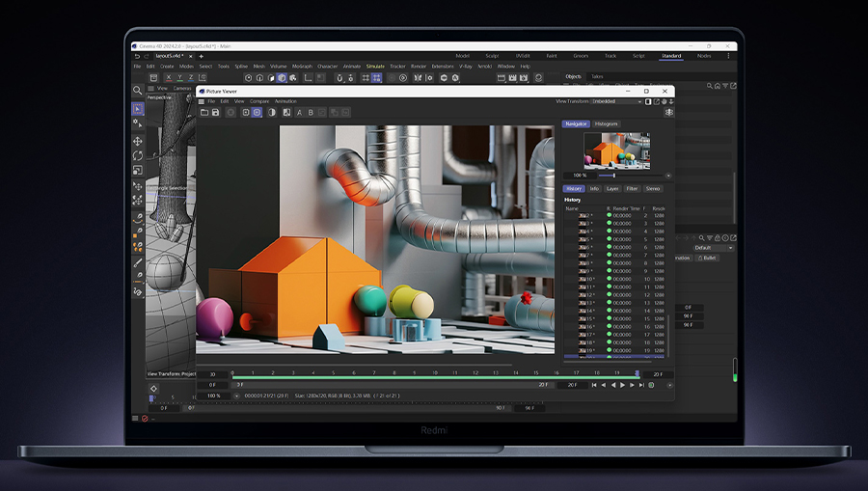Click the Navigator preview thumbnail

click(616, 150)
